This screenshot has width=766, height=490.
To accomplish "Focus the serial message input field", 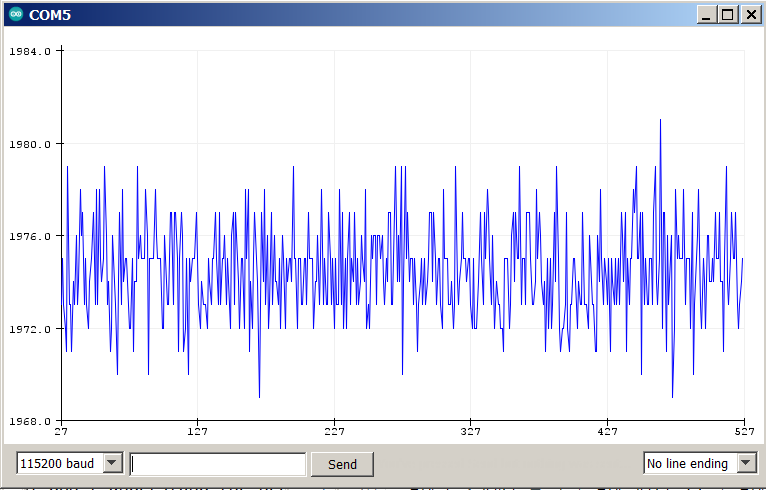I will click(x=218, y=464).
